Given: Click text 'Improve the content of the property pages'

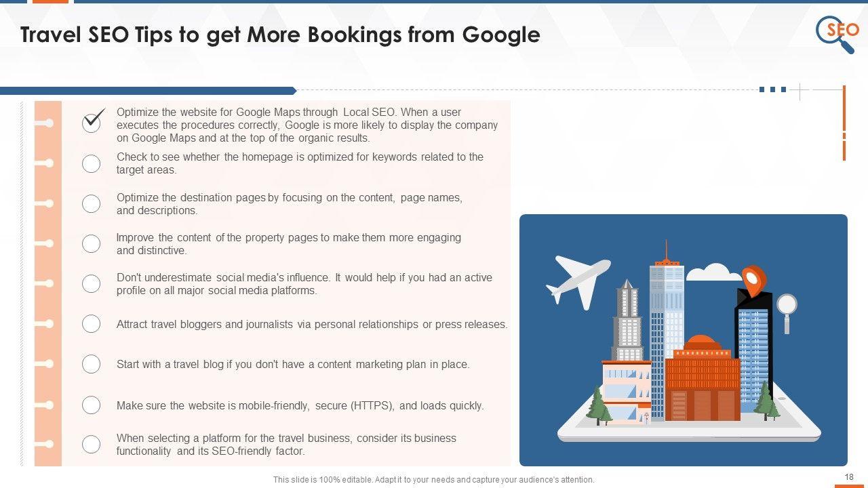Looking at the screenshot, I should [219, 237].
